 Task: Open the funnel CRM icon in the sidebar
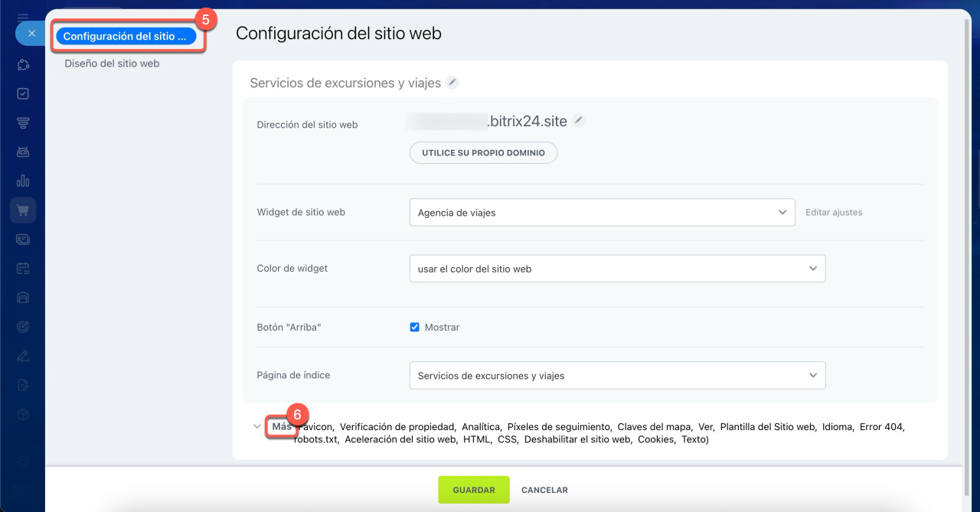(23, 122)
